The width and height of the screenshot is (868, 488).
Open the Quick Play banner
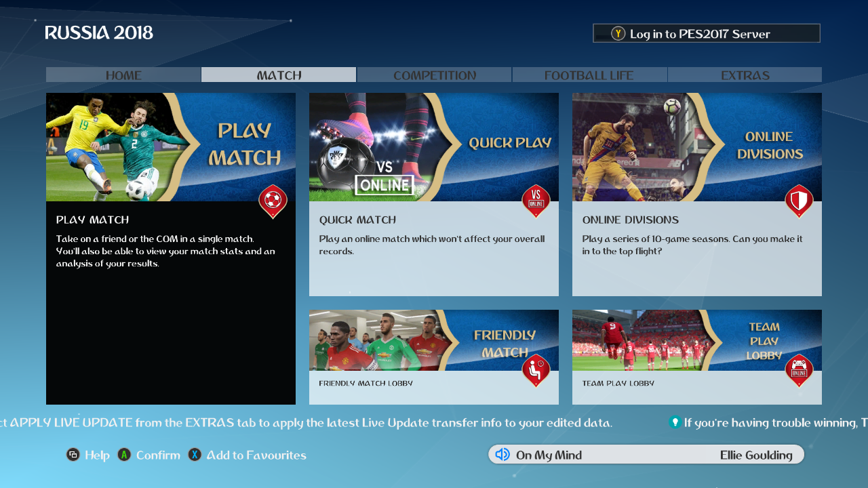coord(434,147)
